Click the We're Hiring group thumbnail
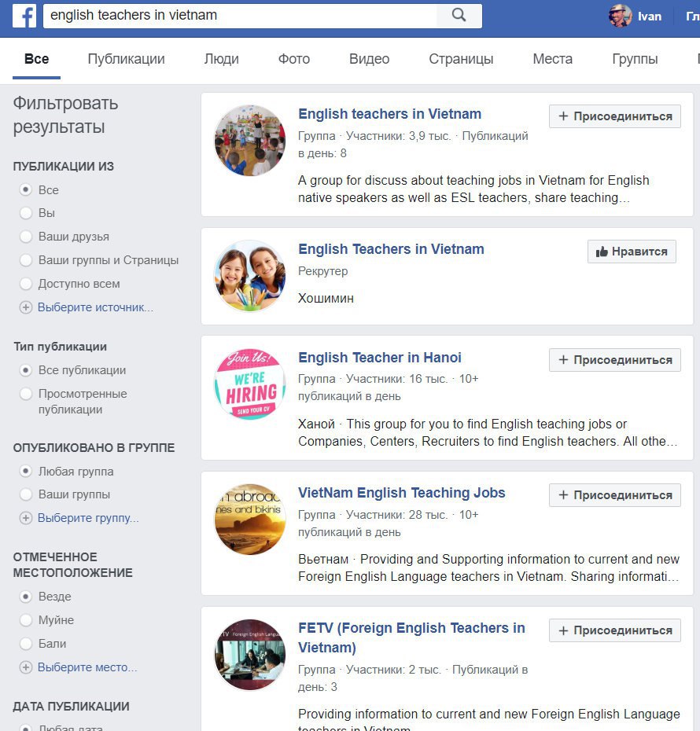Image resolution: width=700 pixels, height=731 pixels. (250, 384)
